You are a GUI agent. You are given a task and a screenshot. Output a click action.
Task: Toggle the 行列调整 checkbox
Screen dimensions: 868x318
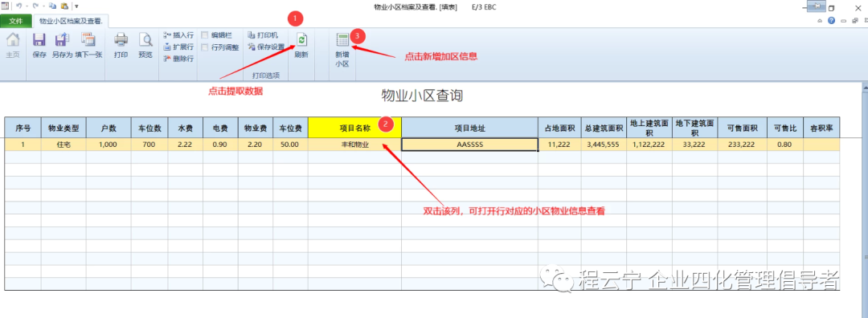coord(206,47)
